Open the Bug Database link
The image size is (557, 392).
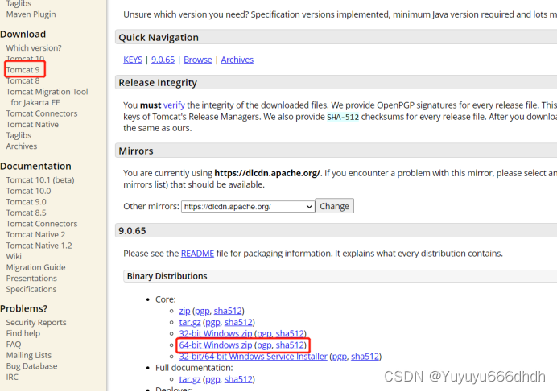pos(31,366)
